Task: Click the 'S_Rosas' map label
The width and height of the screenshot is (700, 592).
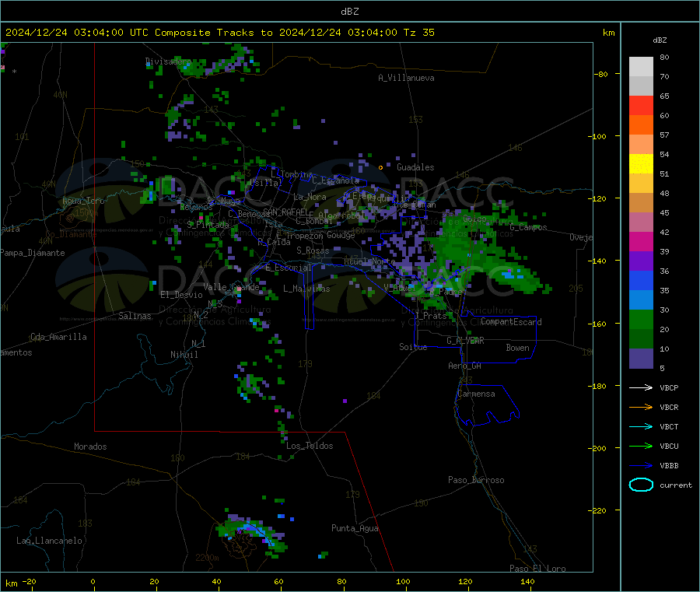Action: click(313, 250)
